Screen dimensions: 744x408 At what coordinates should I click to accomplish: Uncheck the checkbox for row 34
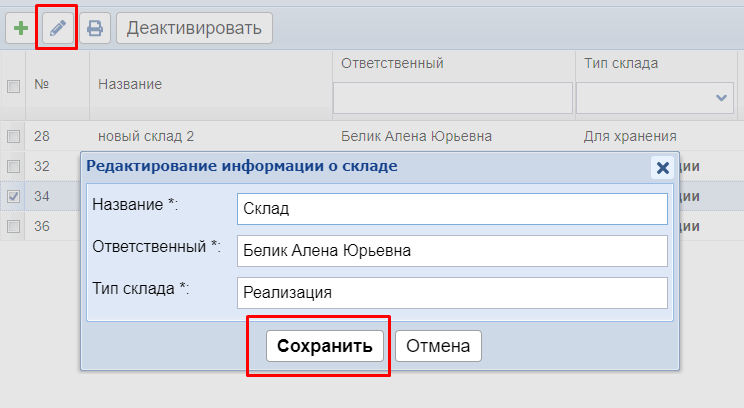click(14, 196)
